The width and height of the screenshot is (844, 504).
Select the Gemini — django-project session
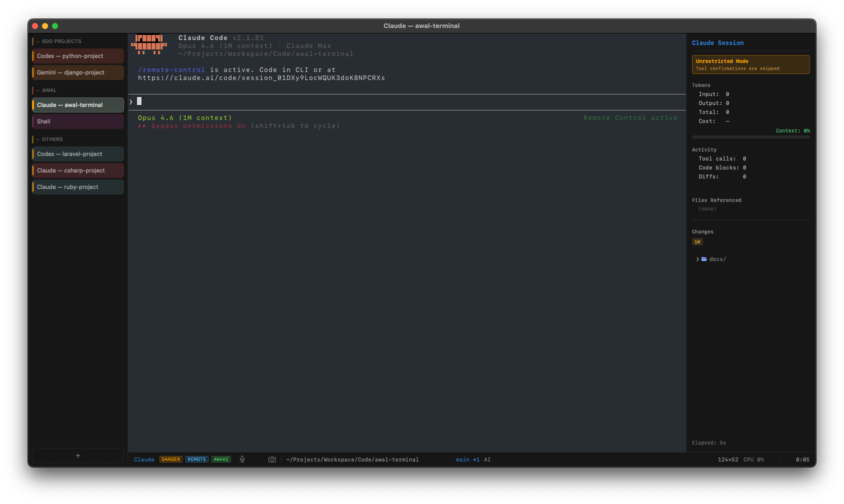(77, 72)
